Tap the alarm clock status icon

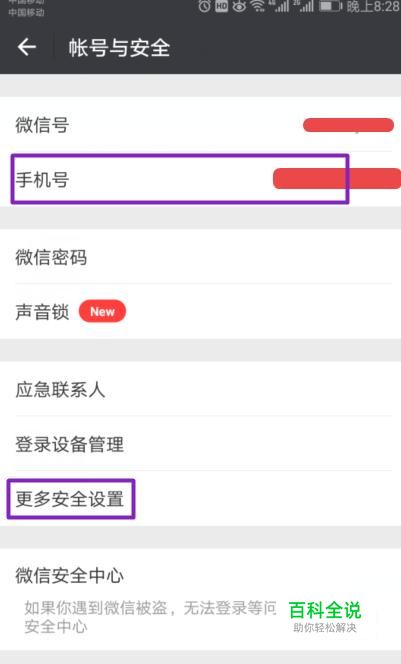(204, 6)
